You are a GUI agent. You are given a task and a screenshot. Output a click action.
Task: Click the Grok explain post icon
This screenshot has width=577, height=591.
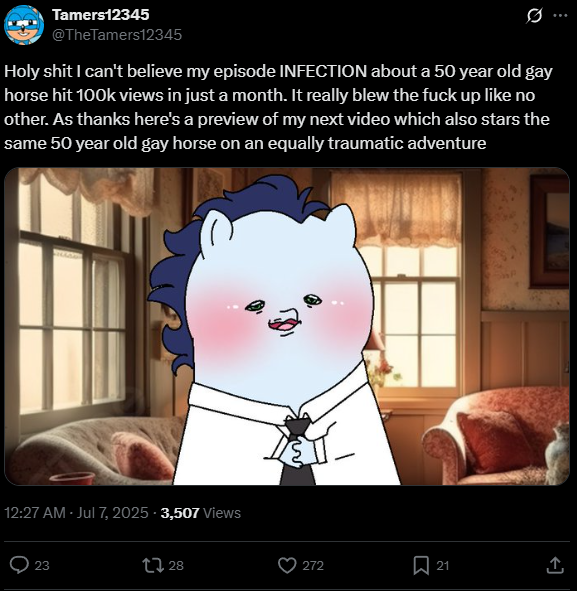pos(534,15)
